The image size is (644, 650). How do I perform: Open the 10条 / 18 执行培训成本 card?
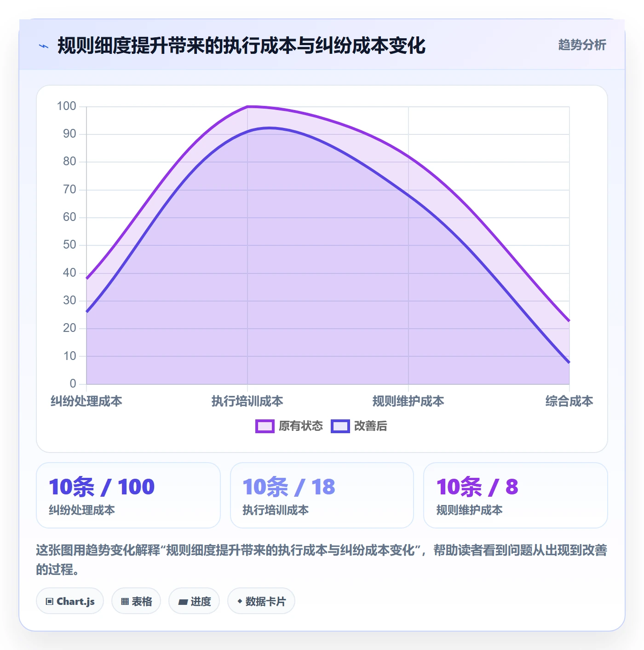(322, 495)
